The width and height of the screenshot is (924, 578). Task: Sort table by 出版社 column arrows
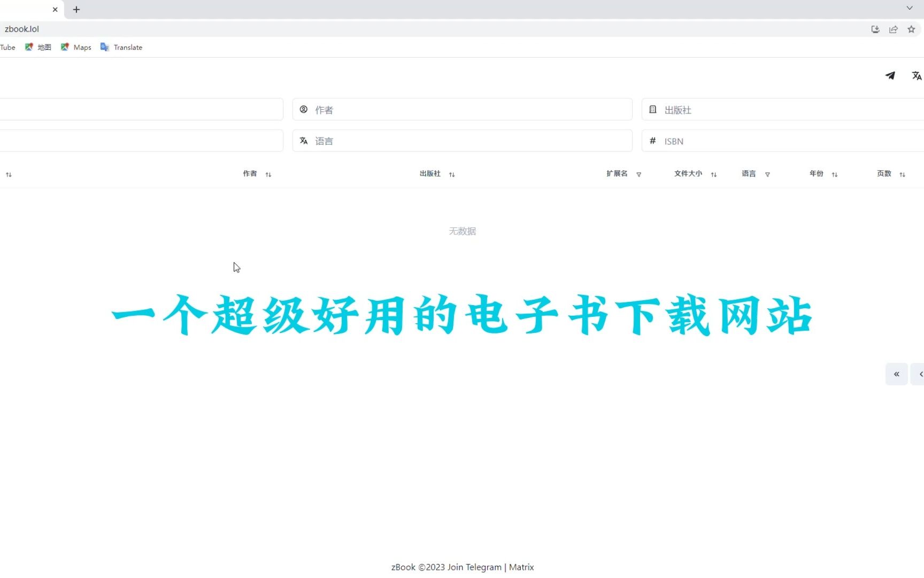click(452, 174)
